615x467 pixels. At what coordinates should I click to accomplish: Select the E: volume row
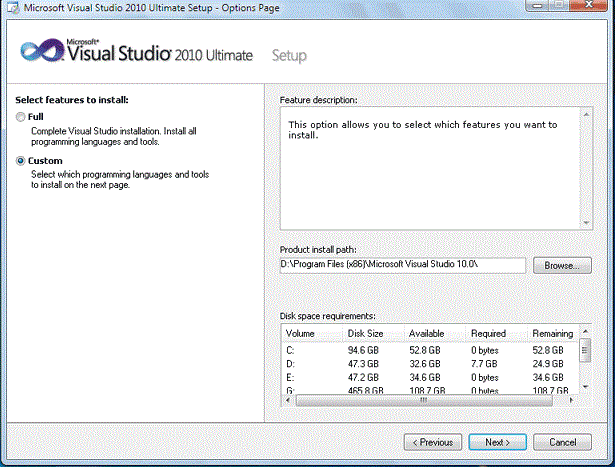click(430, 378)
